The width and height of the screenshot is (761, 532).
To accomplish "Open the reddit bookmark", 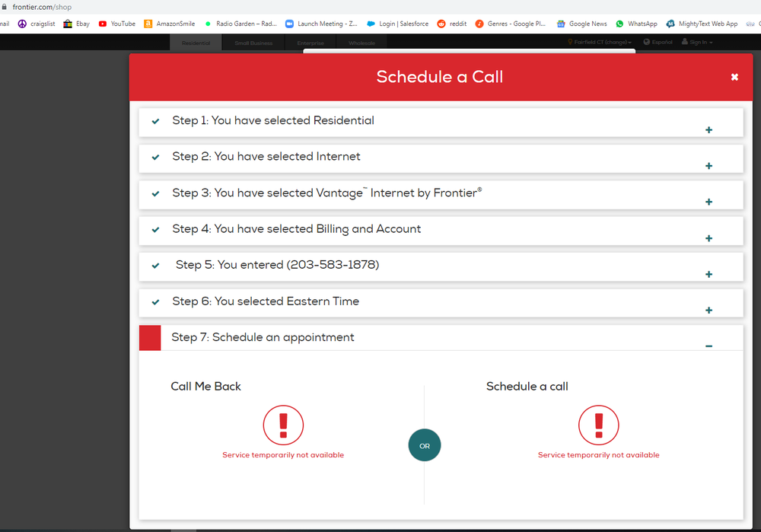I will pos(452,24).
